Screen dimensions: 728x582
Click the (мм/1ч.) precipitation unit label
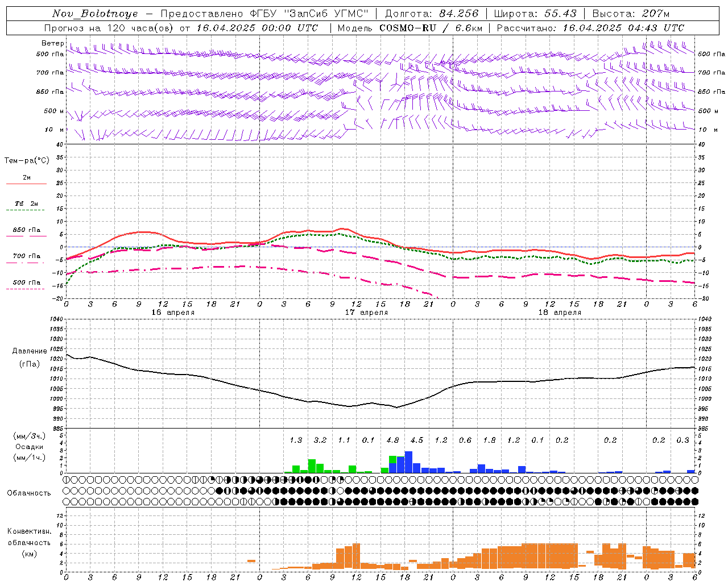(29, 458)
